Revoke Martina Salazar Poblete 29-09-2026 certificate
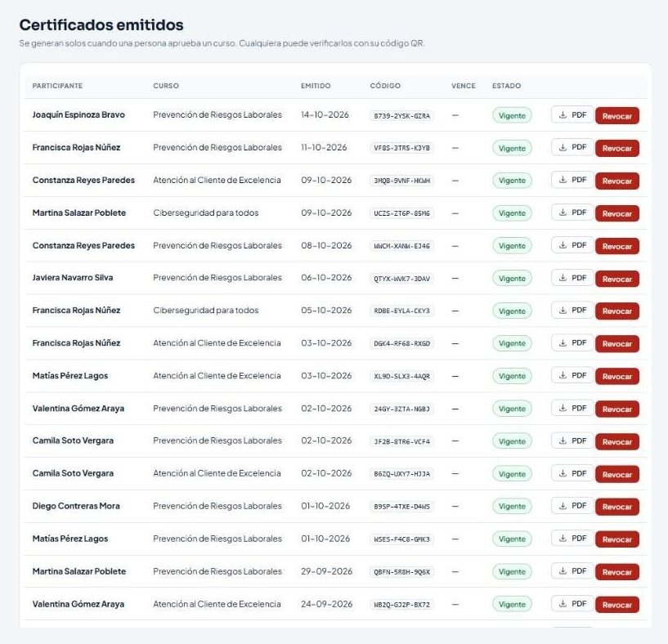The image size is (668, 644). click(616, 572)
